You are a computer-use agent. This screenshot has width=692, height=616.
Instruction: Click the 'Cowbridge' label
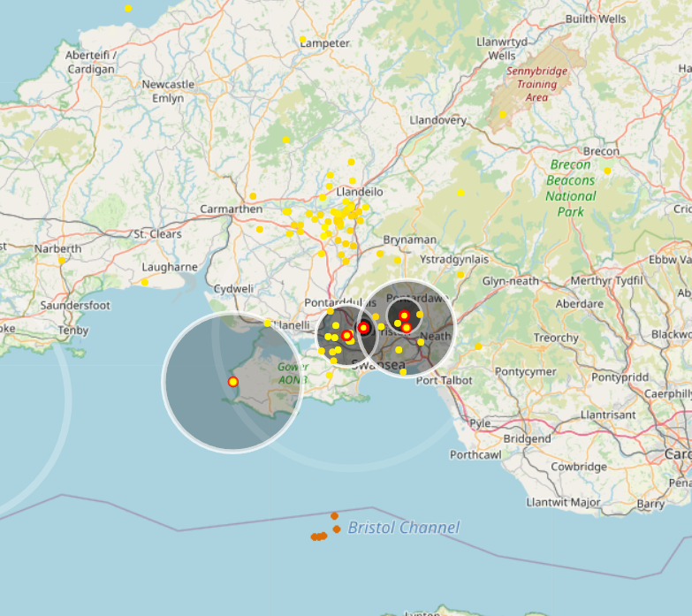(579, 467)
